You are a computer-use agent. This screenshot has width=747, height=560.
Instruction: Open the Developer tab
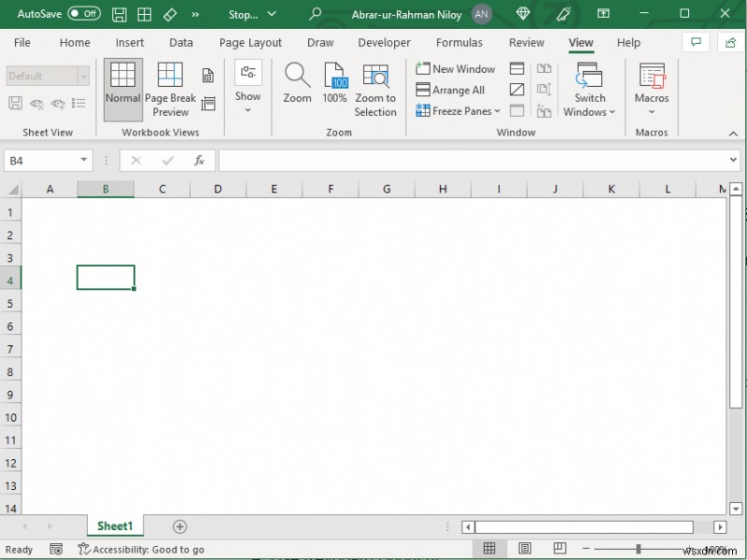(x=384, y=42)
